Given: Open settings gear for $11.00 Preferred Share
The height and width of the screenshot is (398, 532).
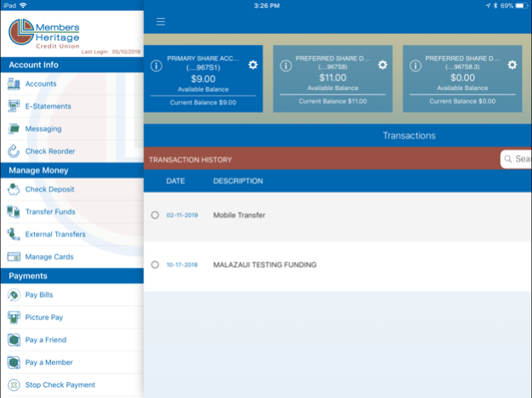Looking at the screenshot, I should (x=382, y=65).
